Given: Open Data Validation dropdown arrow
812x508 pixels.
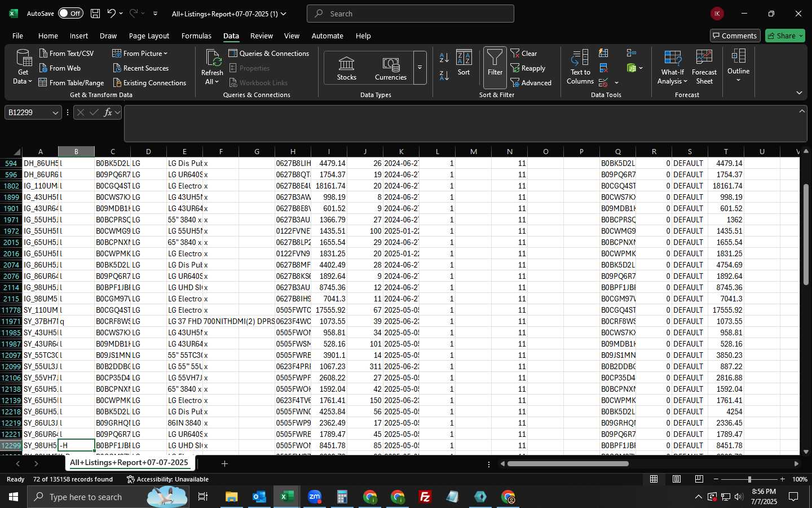Looking at the screenshot, I should [616, 83].
